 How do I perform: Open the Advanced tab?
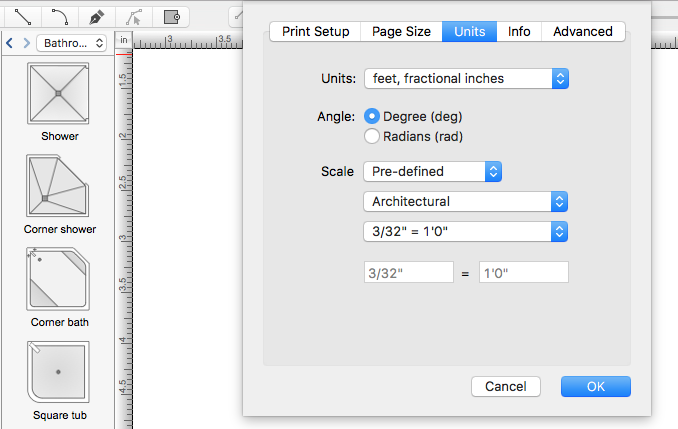pos(583,32)
